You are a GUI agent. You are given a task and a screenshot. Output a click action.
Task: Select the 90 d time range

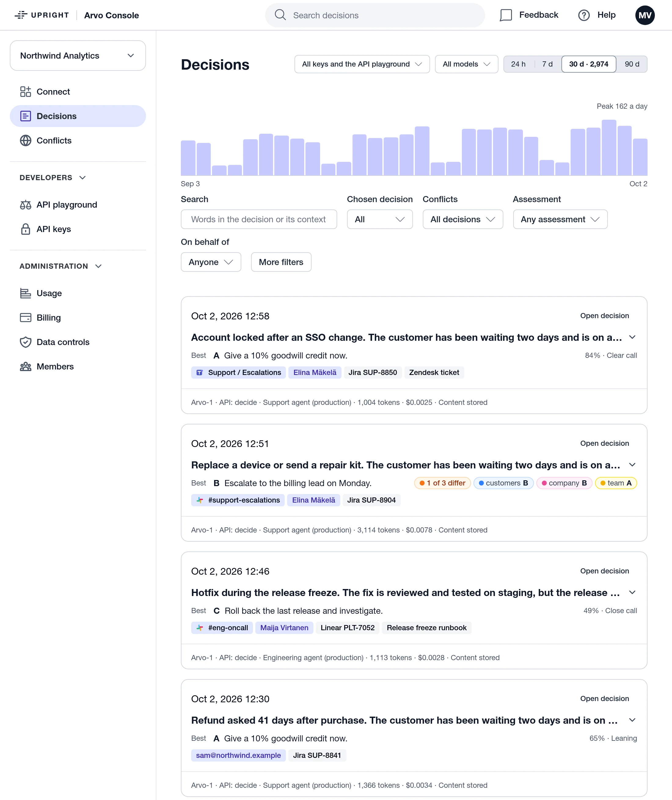click(x=632, y=64)
